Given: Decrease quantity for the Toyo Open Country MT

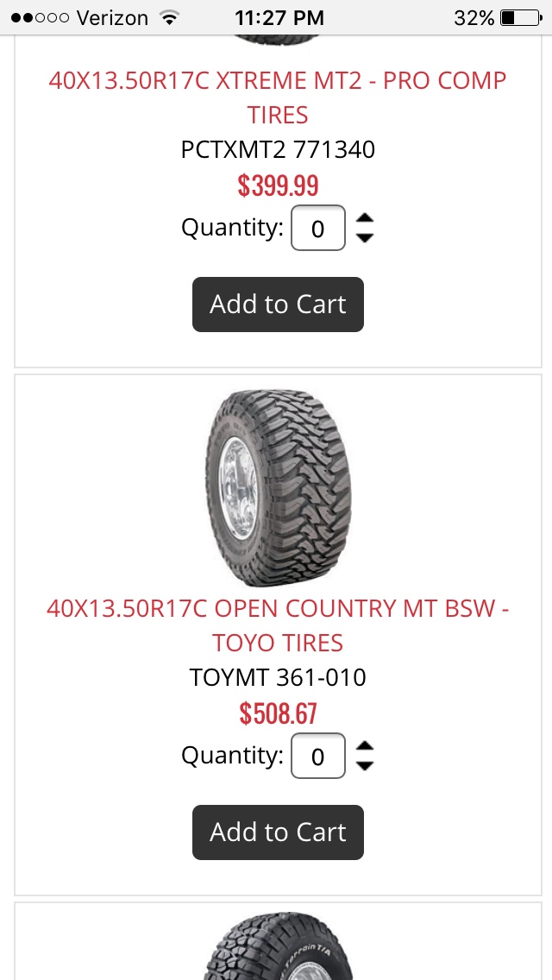Looking at the screenshot, I should pyautogui.click(x=365, y=765).
